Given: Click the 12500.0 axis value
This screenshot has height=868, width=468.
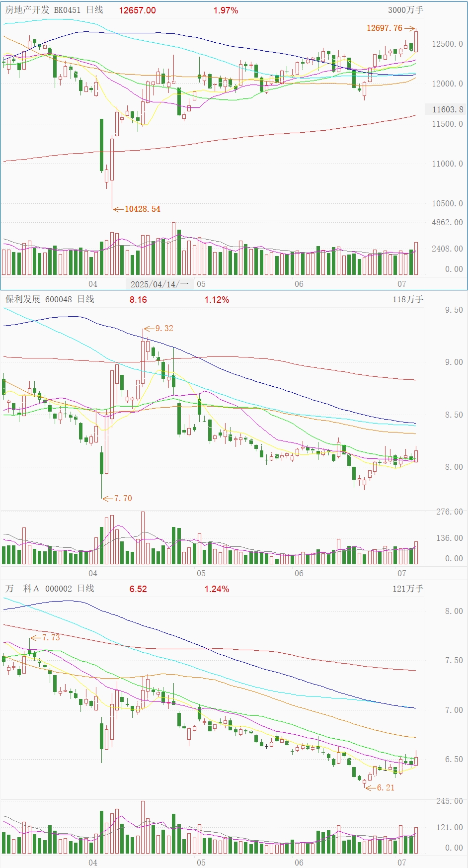Looking at the screenshot, I should [x=447, y=44].
